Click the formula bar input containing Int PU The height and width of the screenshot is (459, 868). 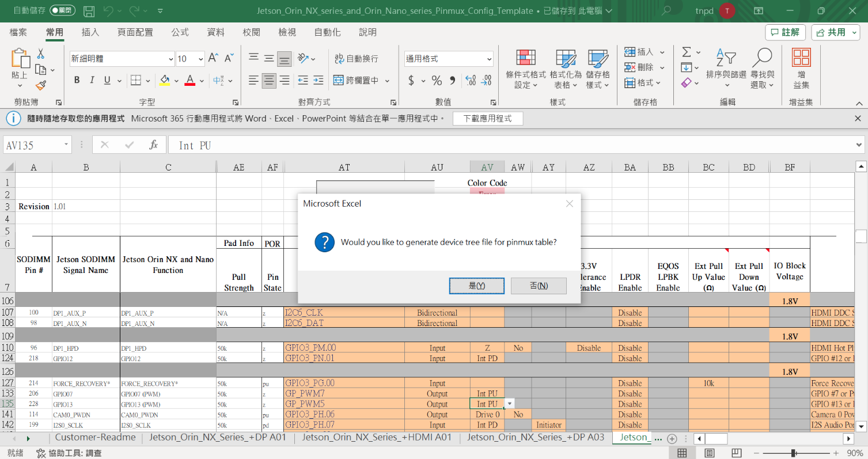coord(513,145)
